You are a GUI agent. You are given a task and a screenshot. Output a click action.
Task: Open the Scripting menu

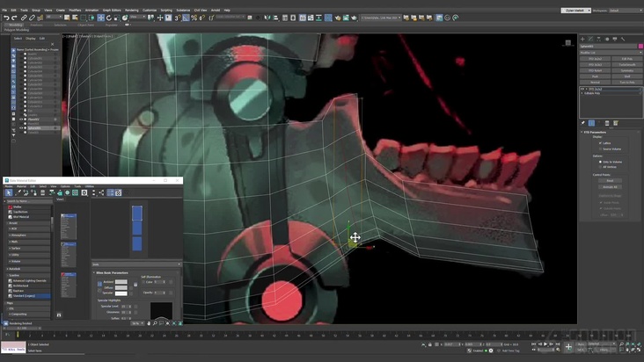click(x=166, y=10)
